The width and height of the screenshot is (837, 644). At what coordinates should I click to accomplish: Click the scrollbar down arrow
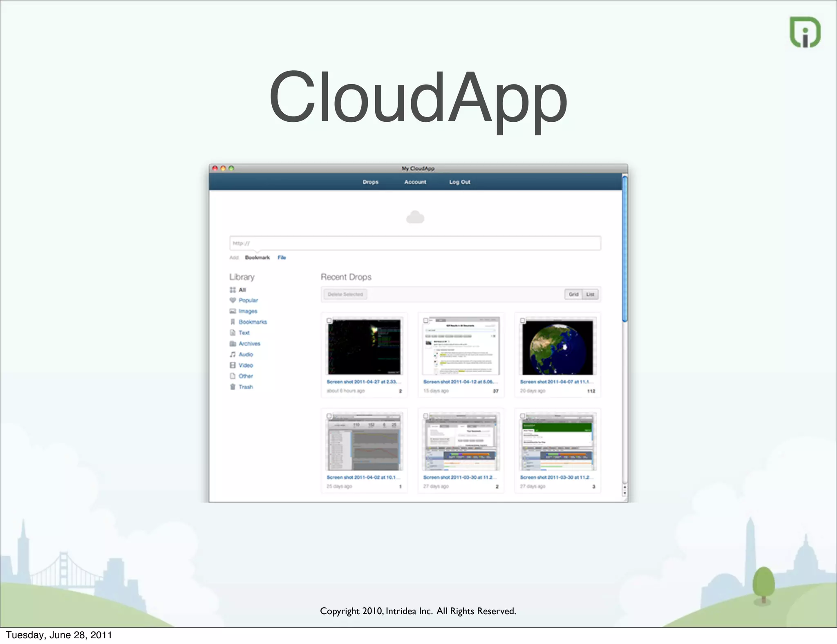[x=624, y=493]
